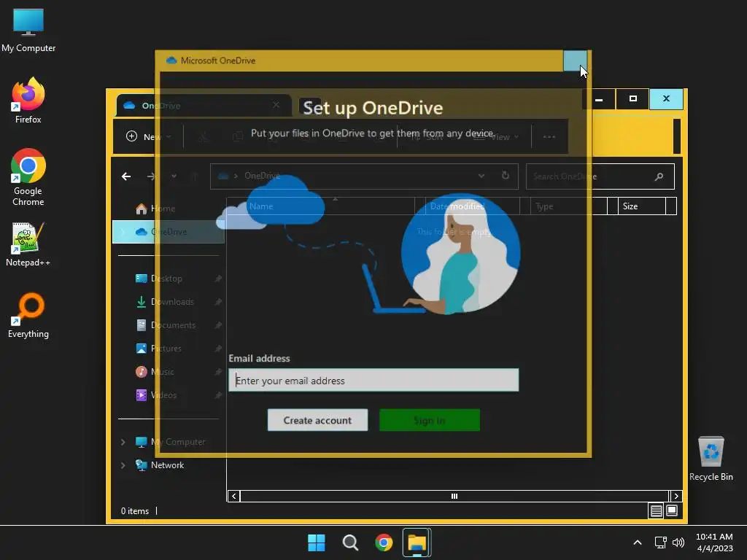747x560 pixels.
Task: Sort by Type column header
Action: pyautogui.click(x=569, y=206)
